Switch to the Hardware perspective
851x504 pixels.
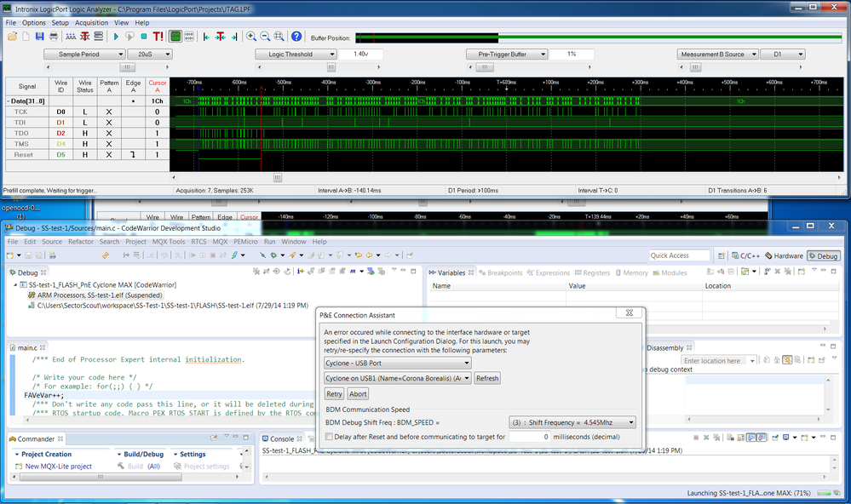pos(785,256)
